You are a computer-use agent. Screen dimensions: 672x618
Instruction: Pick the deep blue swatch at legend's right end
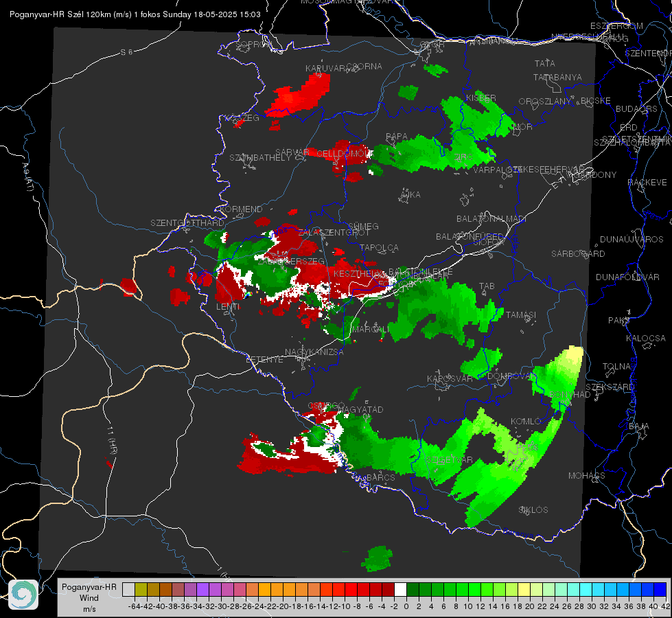[x=660, y=589]
